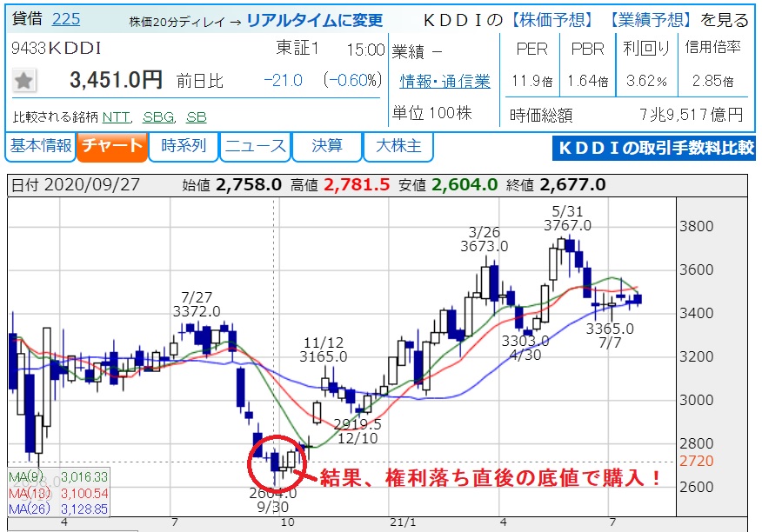Viewport: 762px width, 532px height.
Task: Click the 3/26 3673.0 peak label
Action: coord(484,240)
